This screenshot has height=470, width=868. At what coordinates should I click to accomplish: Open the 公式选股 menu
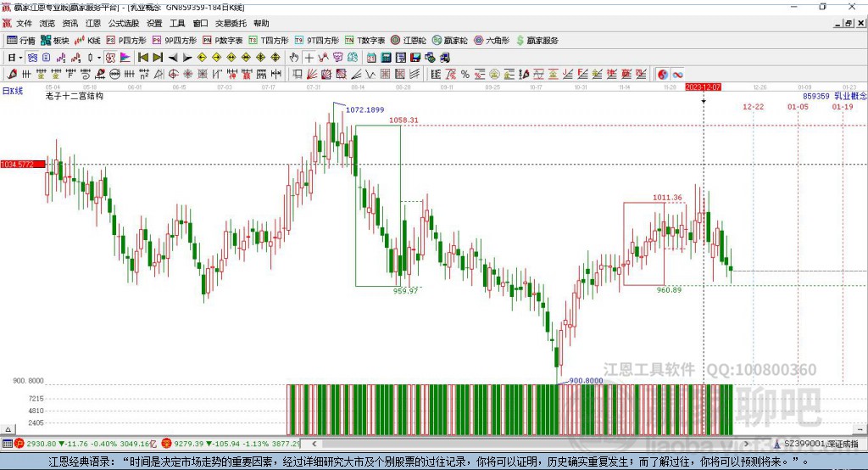click(124, 23)
